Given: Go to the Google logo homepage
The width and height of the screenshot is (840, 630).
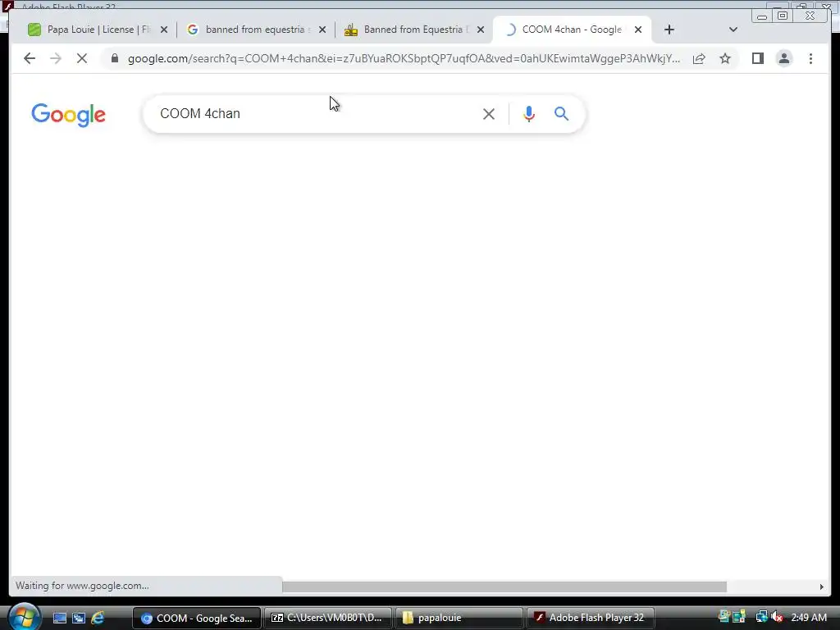Looking at the screenshot, I should click(69, 115).
